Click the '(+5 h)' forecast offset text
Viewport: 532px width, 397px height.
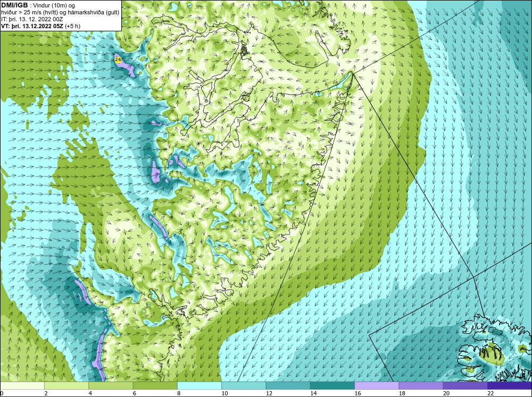coord(72,26)
